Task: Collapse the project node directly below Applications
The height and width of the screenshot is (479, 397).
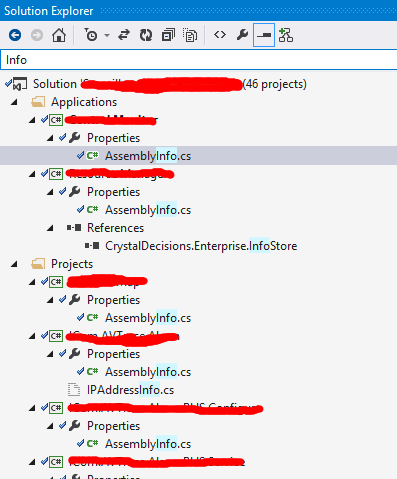Action: [x=32, y=120]
